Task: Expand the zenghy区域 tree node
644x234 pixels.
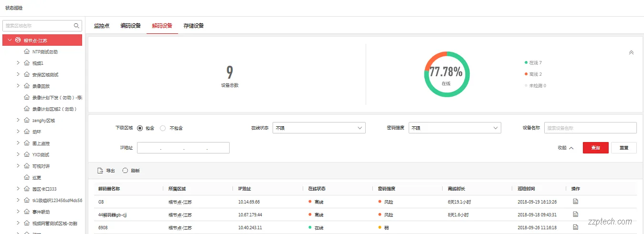Action: [x=18, y=120]
